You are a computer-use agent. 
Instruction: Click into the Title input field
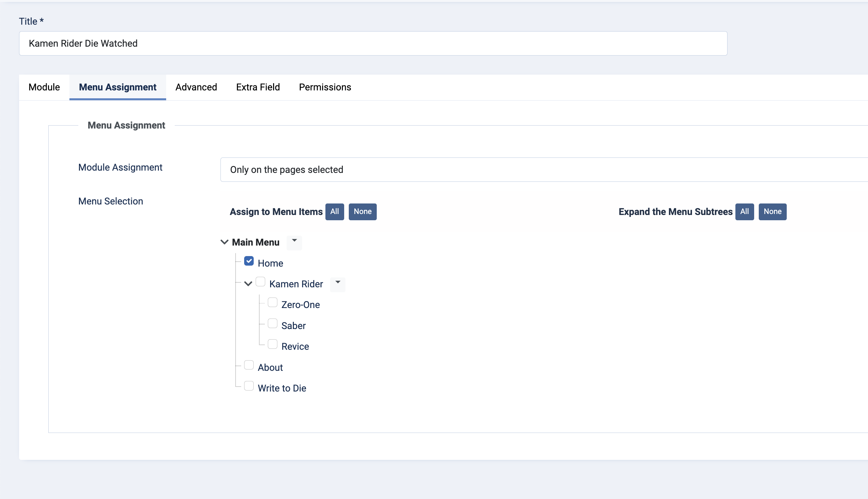click(x=373, y=43)
